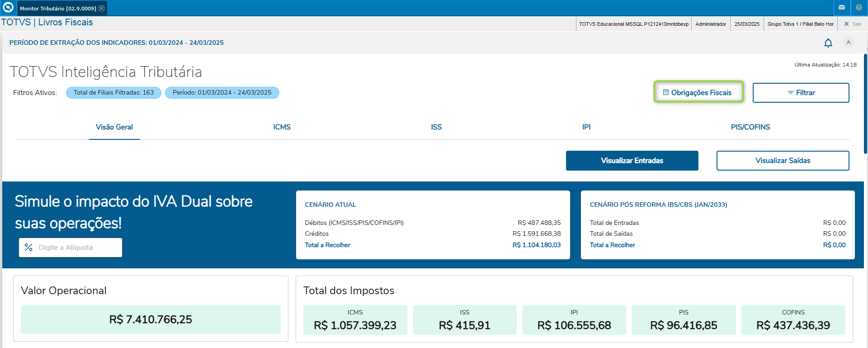
Task: Switch to the PIS/COFINS tab
Action: click(x=750, y=127)
